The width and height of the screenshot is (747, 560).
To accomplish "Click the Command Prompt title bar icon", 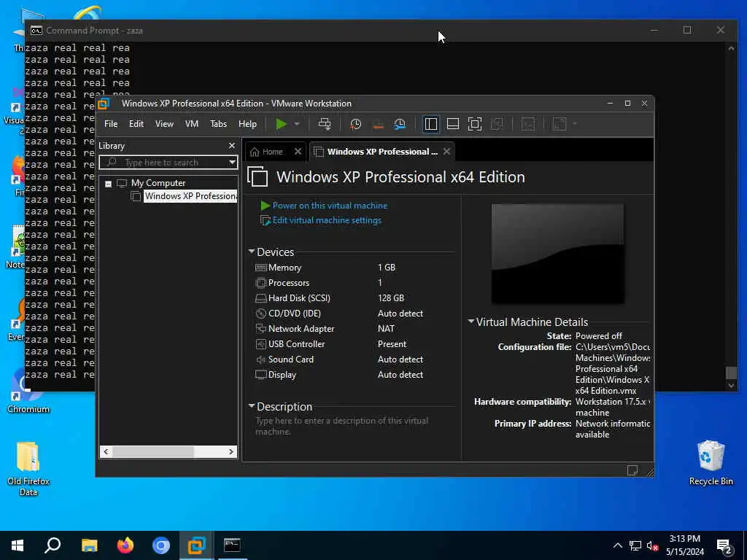I will click(x=36, y=31).
